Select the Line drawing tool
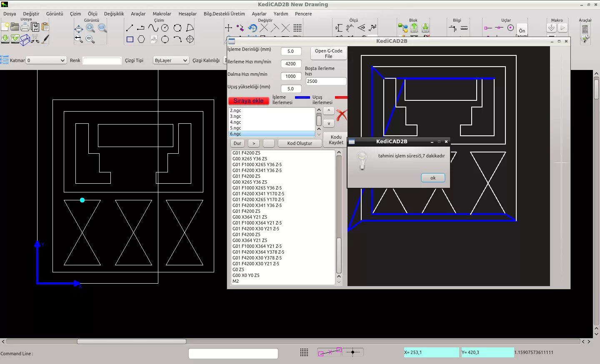 (x=130, y=28)
